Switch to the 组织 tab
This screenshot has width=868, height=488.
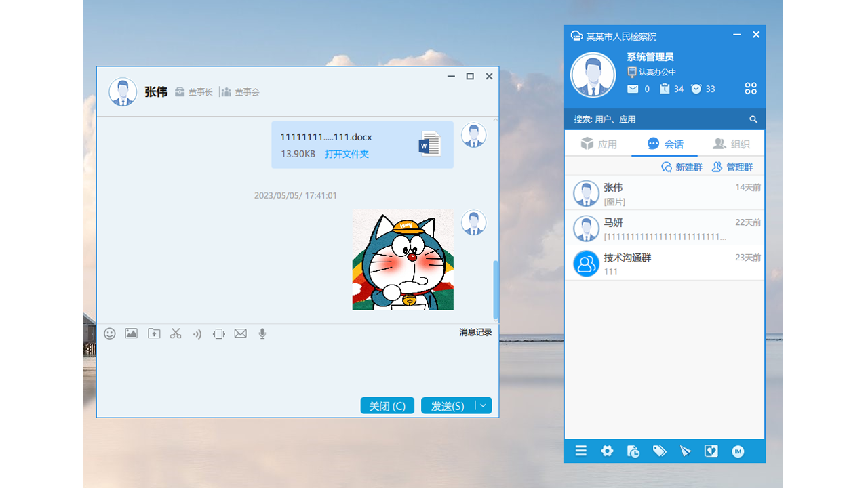pyautogui.click(x=732, y=144)
